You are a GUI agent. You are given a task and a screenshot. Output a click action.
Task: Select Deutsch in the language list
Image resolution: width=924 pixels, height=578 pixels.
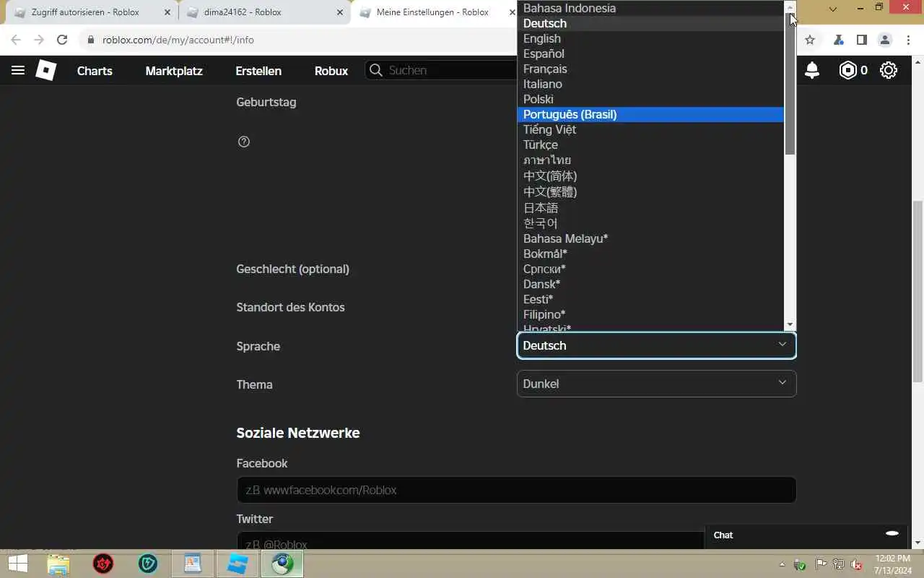click(650, 23)
